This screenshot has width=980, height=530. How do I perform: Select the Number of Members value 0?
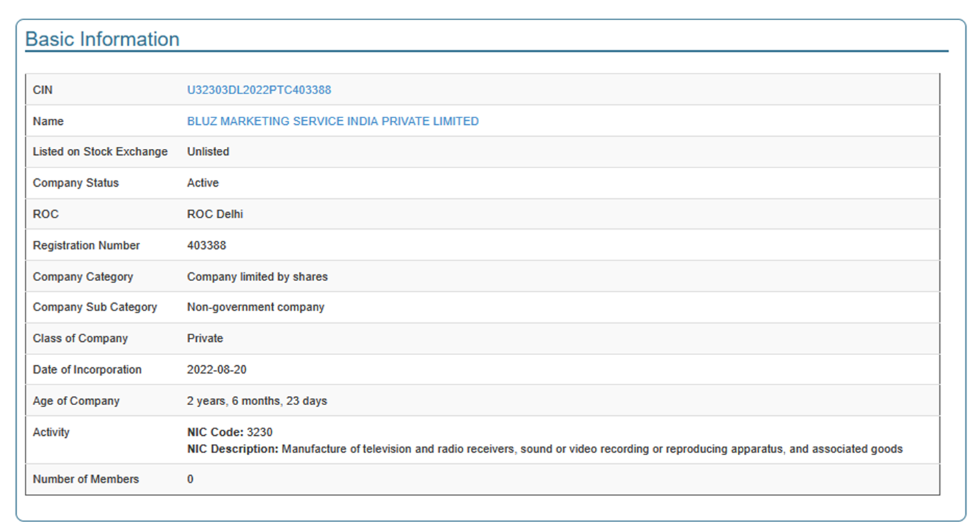190,479
